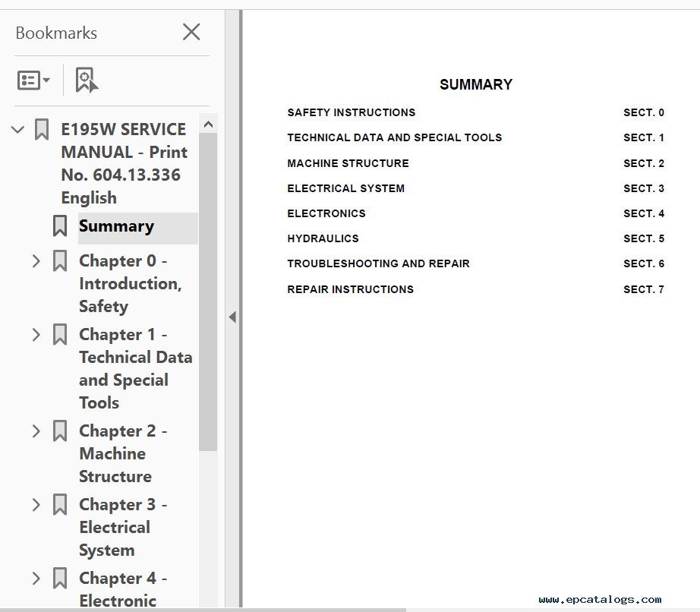Open the E195W SERVICE MANUAL bookmark
This screenshot has width=700, height=612.
tap(124, 163)
